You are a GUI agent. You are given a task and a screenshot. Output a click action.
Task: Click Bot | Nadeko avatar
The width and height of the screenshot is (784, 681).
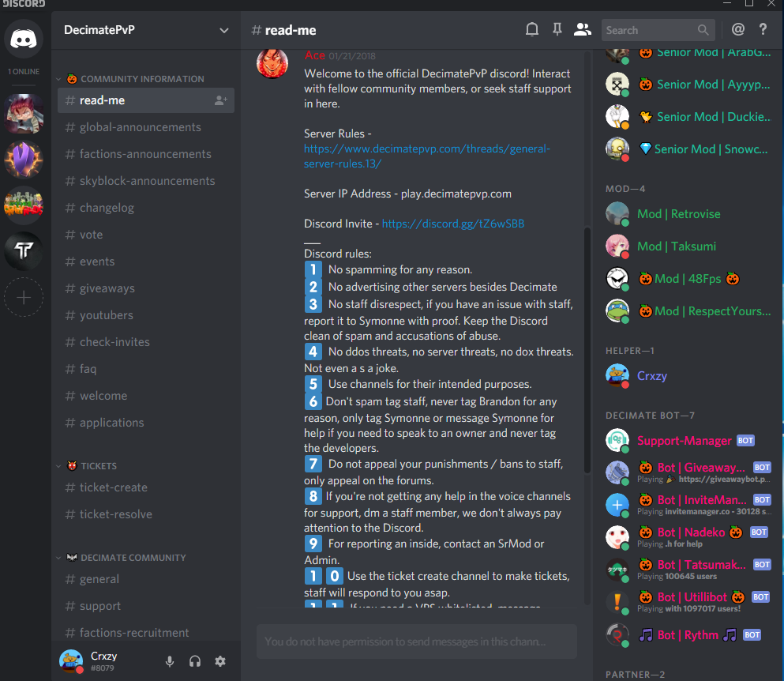[617, 537]
